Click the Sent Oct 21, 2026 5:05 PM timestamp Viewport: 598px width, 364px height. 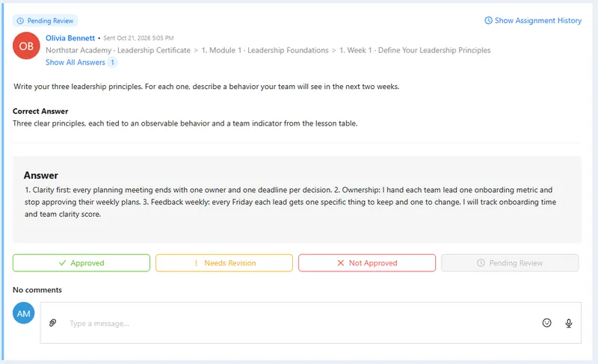[138, 38]
